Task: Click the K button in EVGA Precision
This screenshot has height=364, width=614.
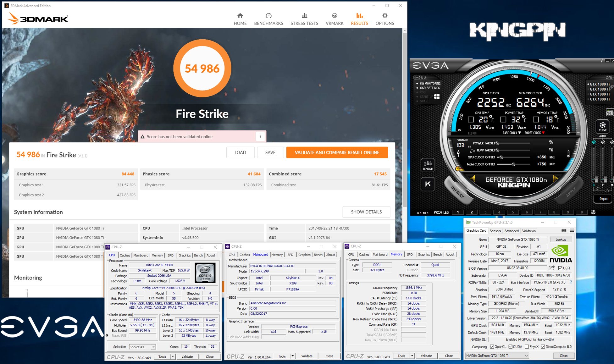Action: point(428,184)
